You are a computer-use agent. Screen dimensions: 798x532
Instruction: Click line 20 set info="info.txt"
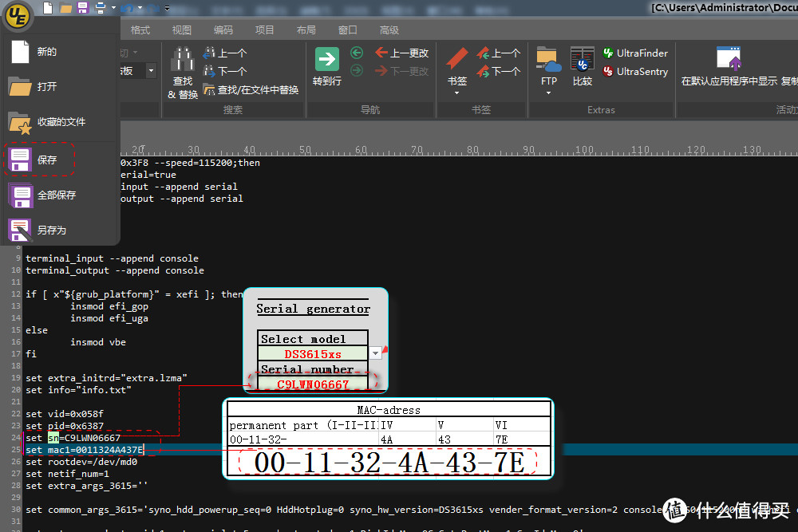78,390
